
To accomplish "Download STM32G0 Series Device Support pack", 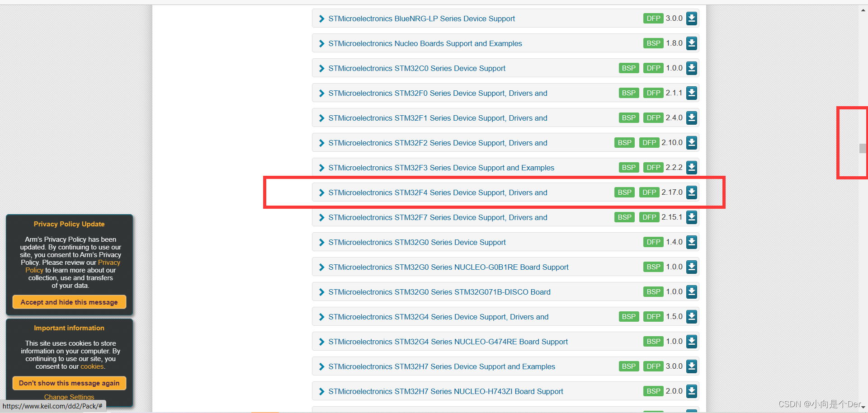I will (691, 242).
